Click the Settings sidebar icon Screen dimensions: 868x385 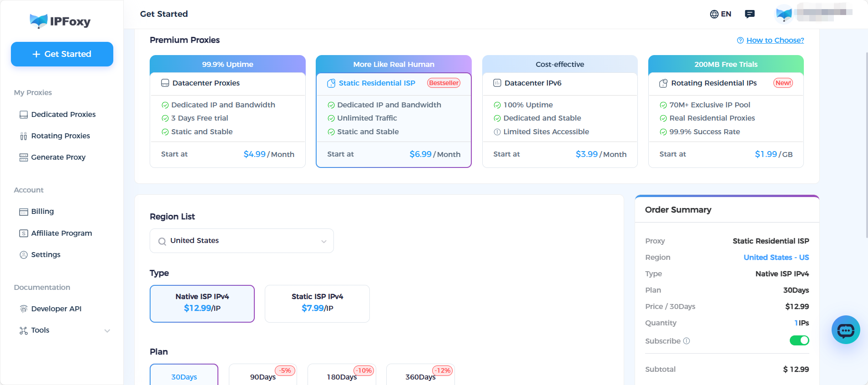(24, 255)
